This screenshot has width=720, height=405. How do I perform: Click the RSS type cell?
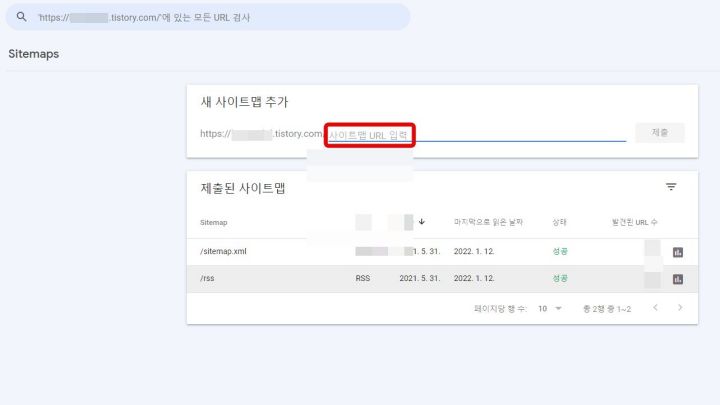click(363, 278)
